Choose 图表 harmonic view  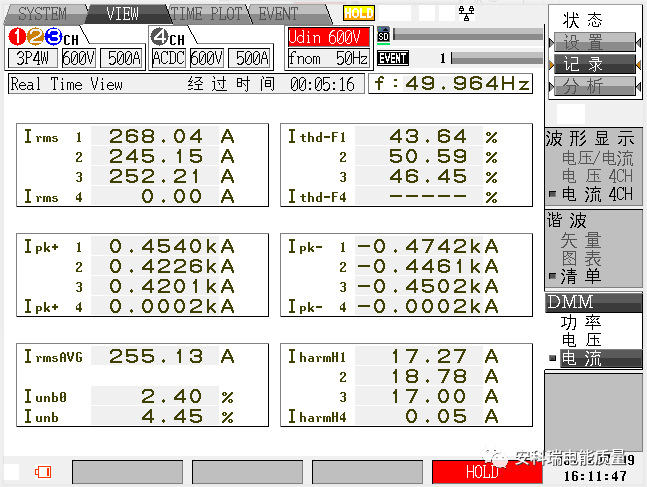(x=581, y=258)
